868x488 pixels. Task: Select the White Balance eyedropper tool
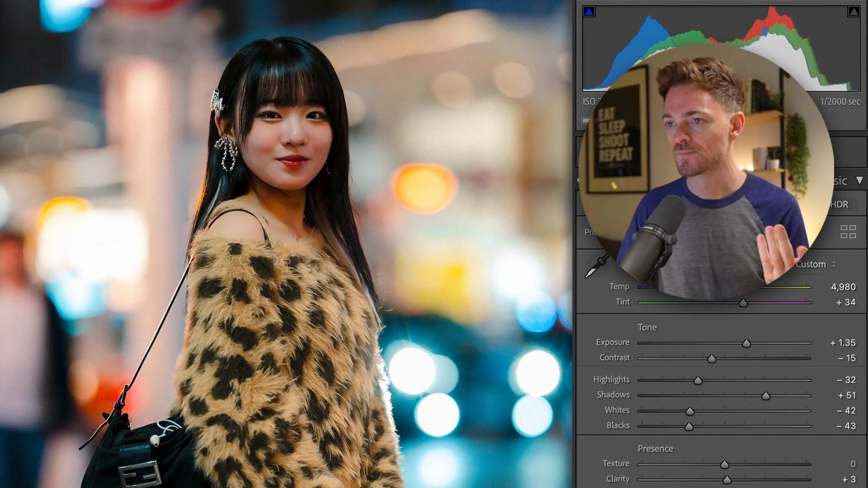[596, 267]
